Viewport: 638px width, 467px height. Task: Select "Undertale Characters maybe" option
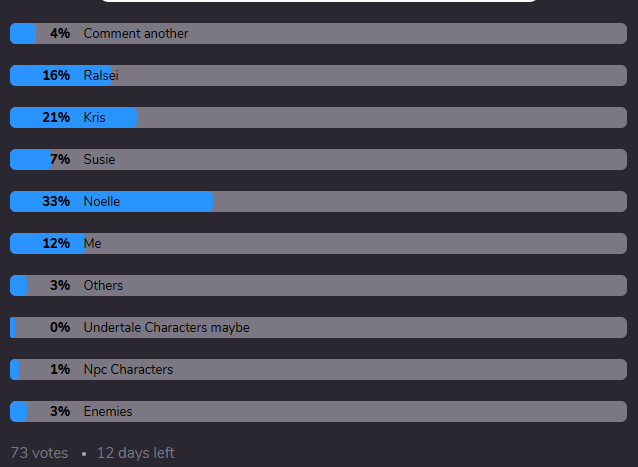tap(318, 327)
